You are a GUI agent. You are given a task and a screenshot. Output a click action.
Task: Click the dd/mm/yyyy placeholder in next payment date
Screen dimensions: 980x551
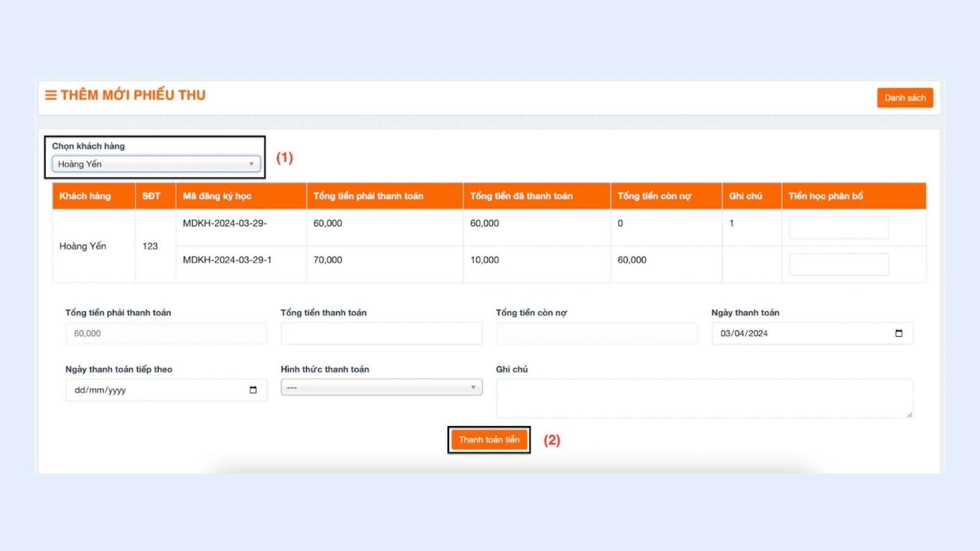100,390
